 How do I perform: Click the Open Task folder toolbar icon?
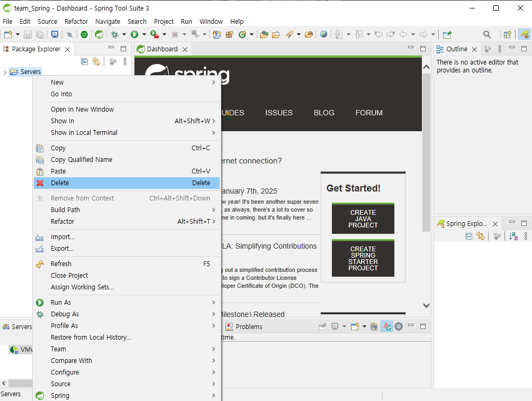coord(276,34)
